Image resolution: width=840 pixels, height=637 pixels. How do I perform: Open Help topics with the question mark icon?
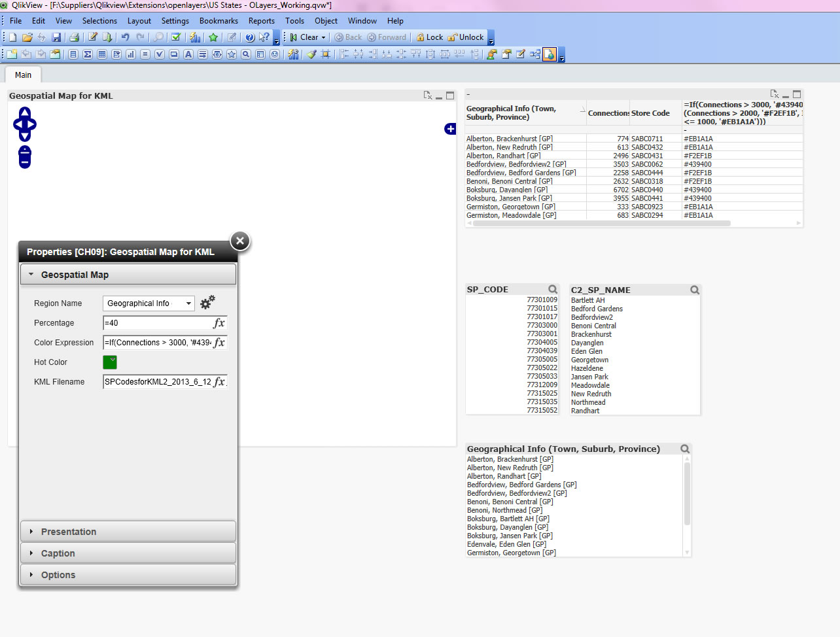[x=249, y=37]
